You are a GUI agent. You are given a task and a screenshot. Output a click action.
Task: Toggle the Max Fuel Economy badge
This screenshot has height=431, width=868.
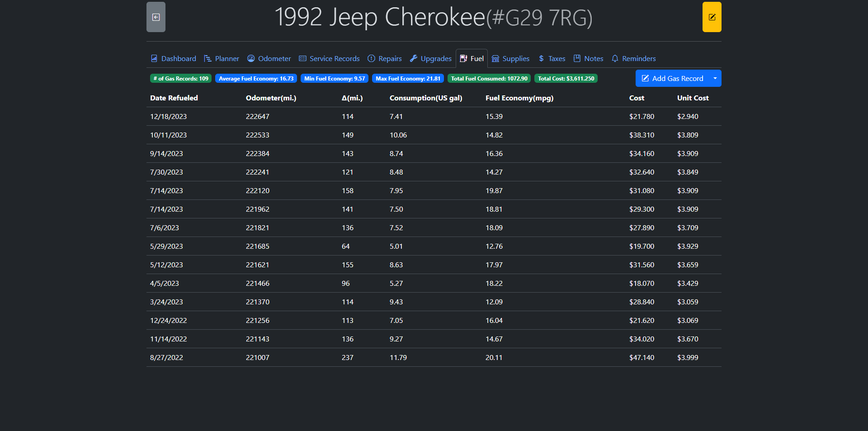click(408, 79)
